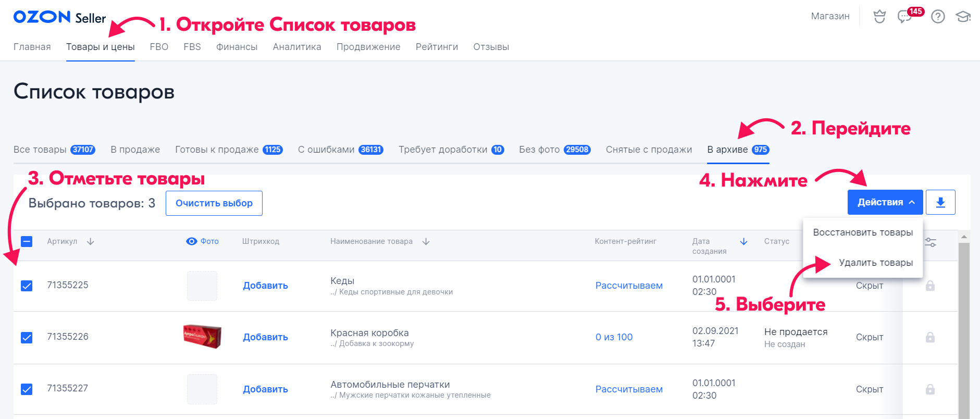980x419 pixels.
Task: Click the lock icon for Красная коробка row
Action: tap(930, 337)
